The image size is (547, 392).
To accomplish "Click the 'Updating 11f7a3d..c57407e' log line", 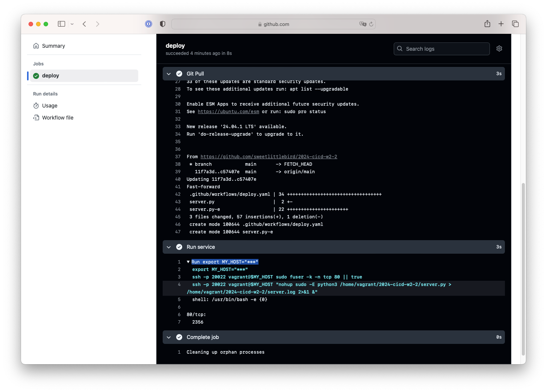I will click(221, 179).
